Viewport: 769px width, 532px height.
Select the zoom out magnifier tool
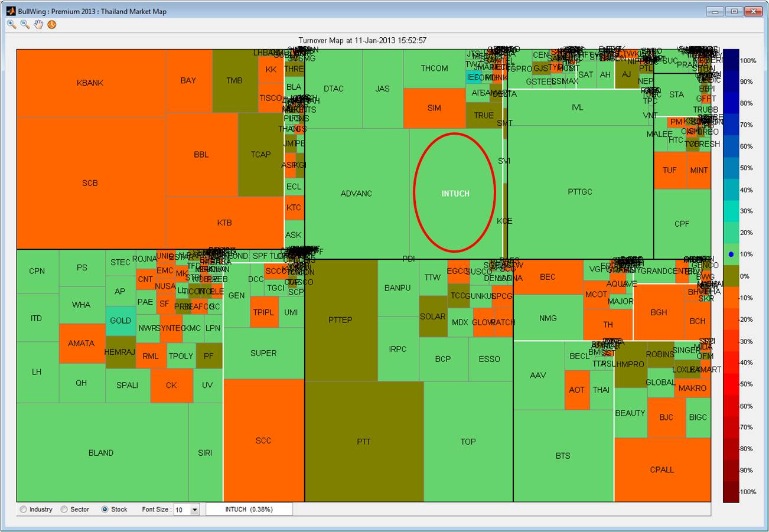click(25, 24)
